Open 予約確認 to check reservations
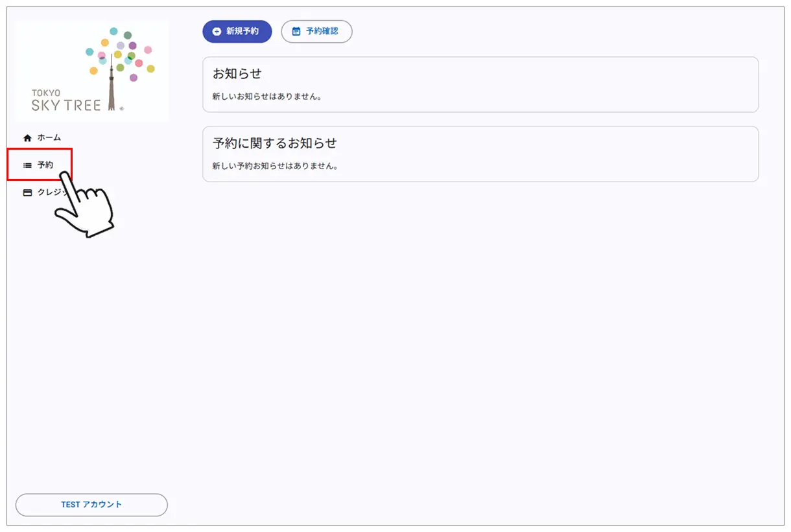Image resolution: width=791 pixels, height=532 pixels. click(316, 31)
